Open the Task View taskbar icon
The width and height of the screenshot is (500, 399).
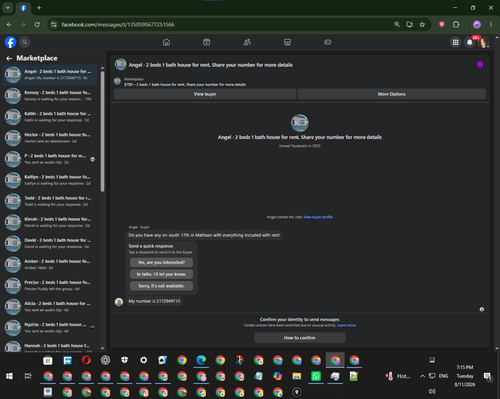28,376
